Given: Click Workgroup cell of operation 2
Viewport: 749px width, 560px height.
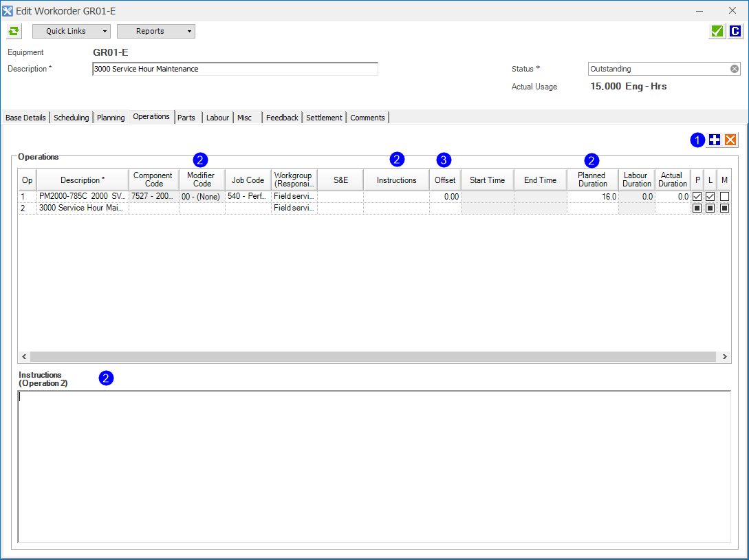Looking at the screenshot, I should [294, 208].
